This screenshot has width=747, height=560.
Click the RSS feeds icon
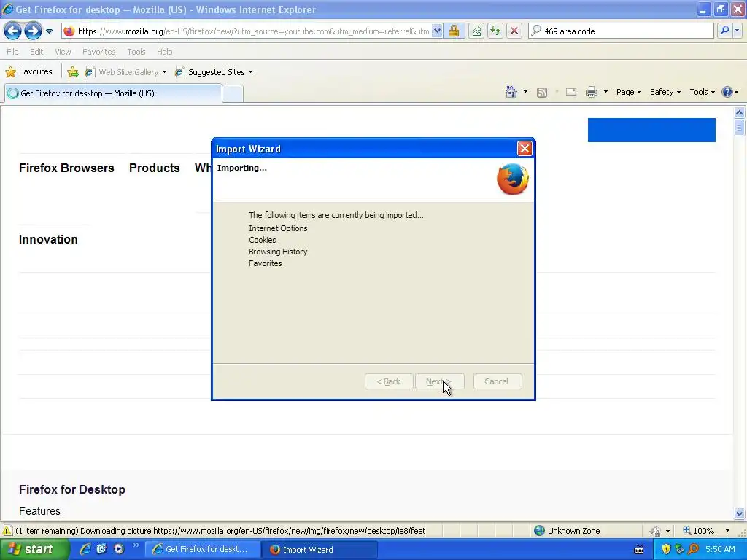coord(542,93)
